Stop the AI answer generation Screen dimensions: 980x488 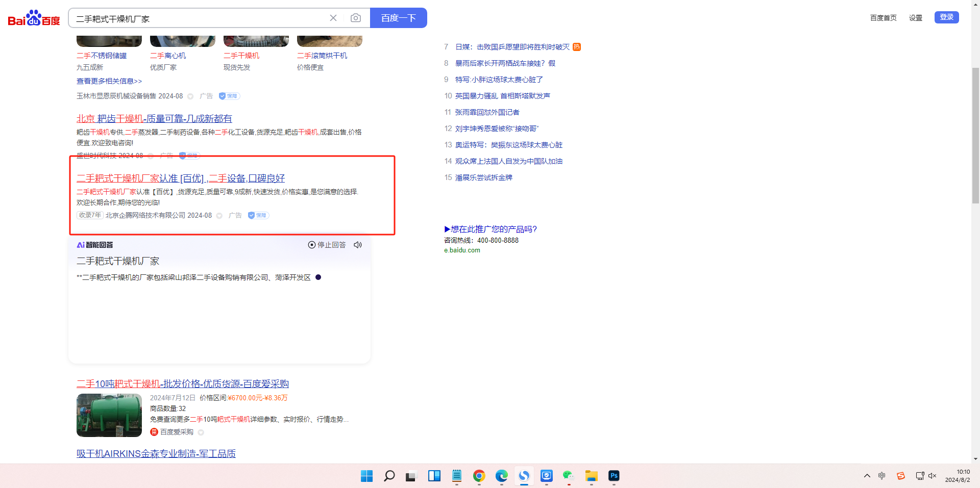pyautogui.click(x=327, y=245)
